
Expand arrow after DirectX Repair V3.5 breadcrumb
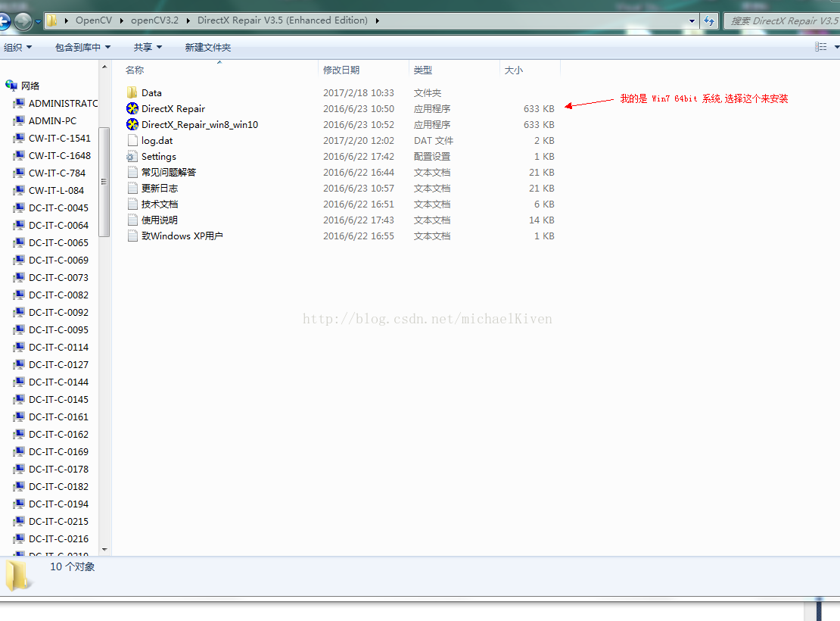[x=377, y=20]
